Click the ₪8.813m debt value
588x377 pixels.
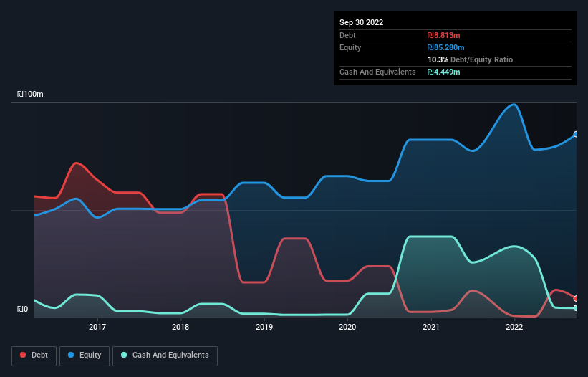[443, 35]
